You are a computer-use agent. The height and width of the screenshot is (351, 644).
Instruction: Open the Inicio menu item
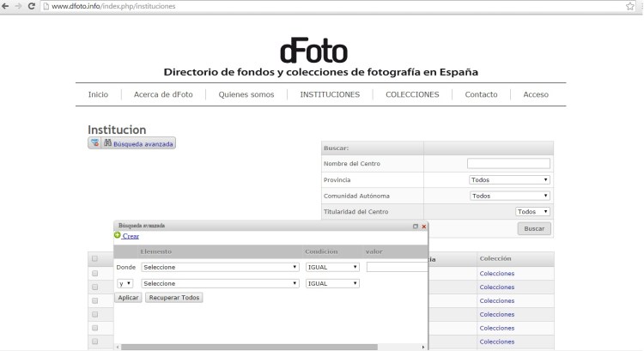pos(98,94)
